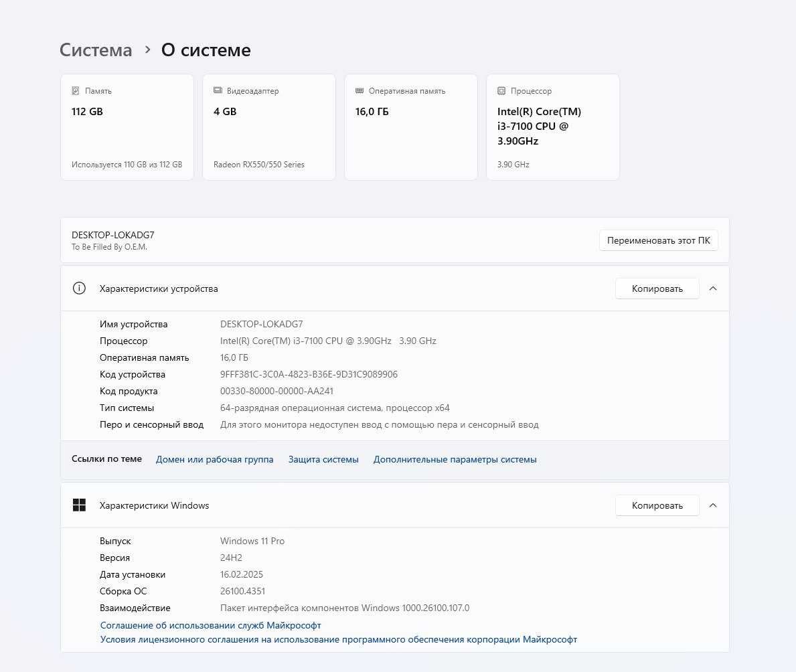The height and width of the screenshot is (672, 796).
Task: Click device ID 9FFF381C-3C0A-4823-B36E-9D31C9089906
Action: pyautogui.click(x=309, y=374)
